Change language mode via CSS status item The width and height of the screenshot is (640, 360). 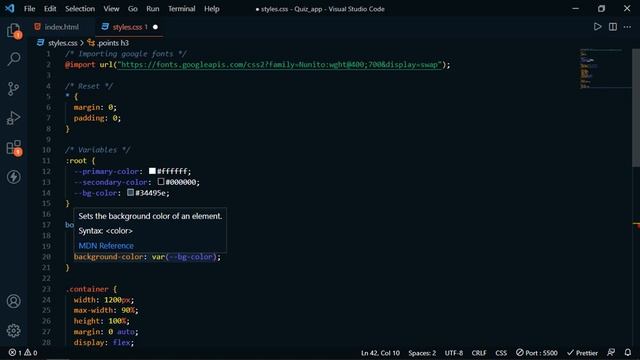tap(501, 353)
